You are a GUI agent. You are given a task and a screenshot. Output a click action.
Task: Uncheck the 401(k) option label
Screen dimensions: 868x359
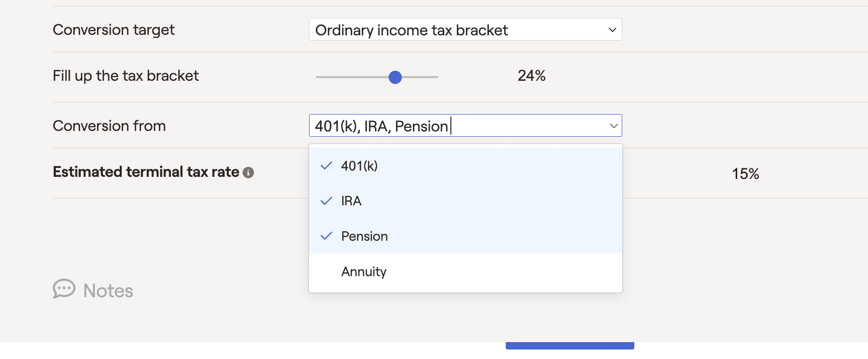(359, 166)
